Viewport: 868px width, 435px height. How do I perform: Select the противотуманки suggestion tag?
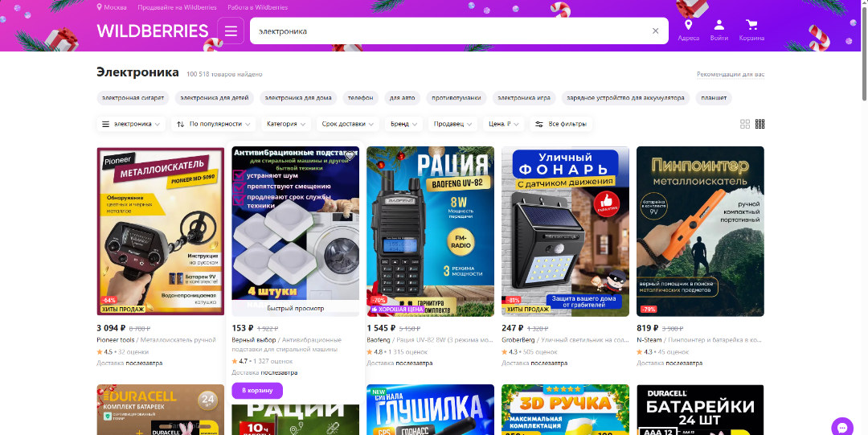(457, 98)
